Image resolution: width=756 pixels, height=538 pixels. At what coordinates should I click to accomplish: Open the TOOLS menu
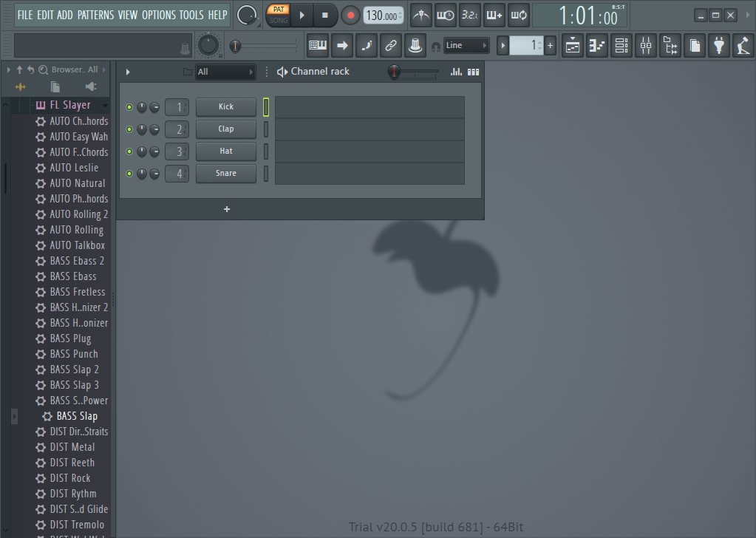[x=191, y=15]
